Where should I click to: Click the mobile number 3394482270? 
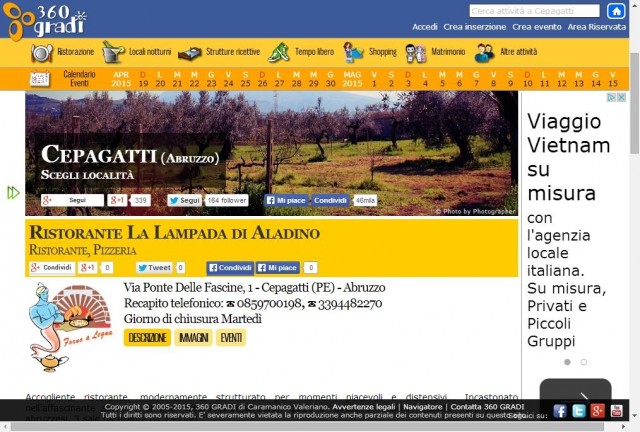click(x=350, y=303)
